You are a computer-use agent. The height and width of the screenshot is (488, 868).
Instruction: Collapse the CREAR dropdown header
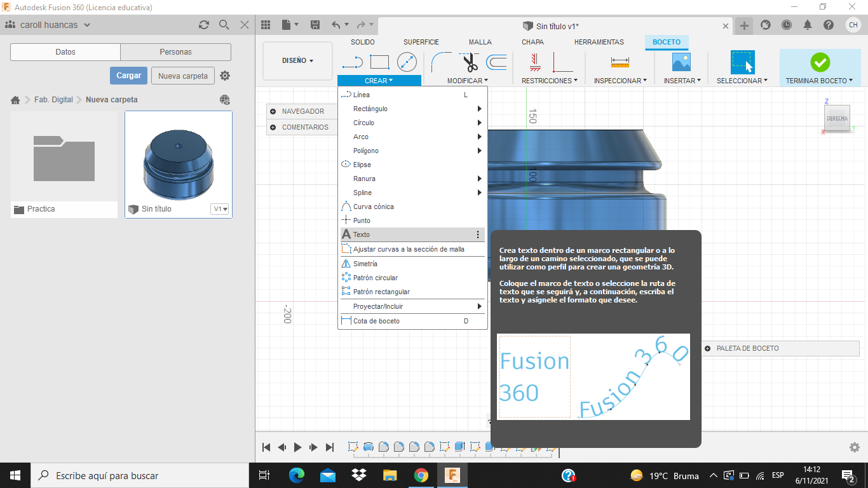click(379, 81)
